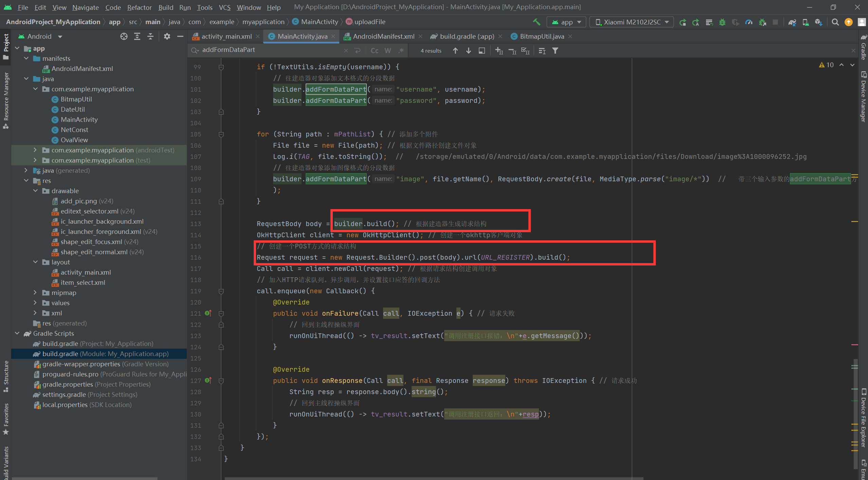Screen dimensions: 868x480
Task: Toggle Words (W) option in search bar
Action: 388,51
